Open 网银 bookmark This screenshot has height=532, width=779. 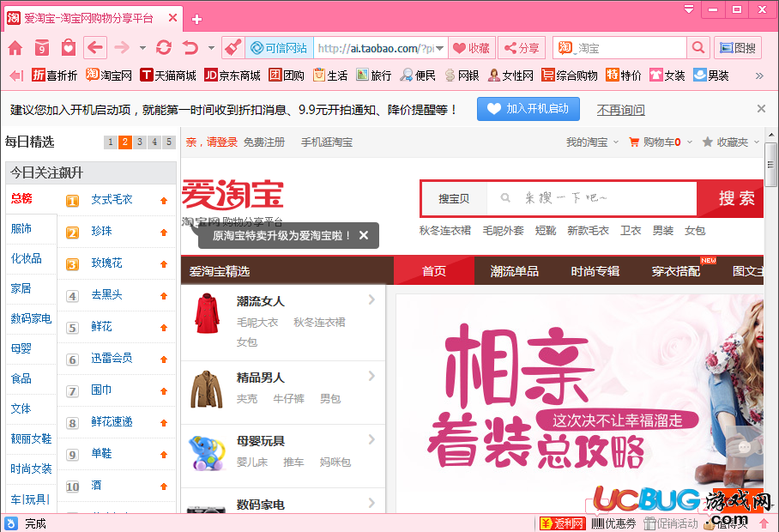point(462,76)
